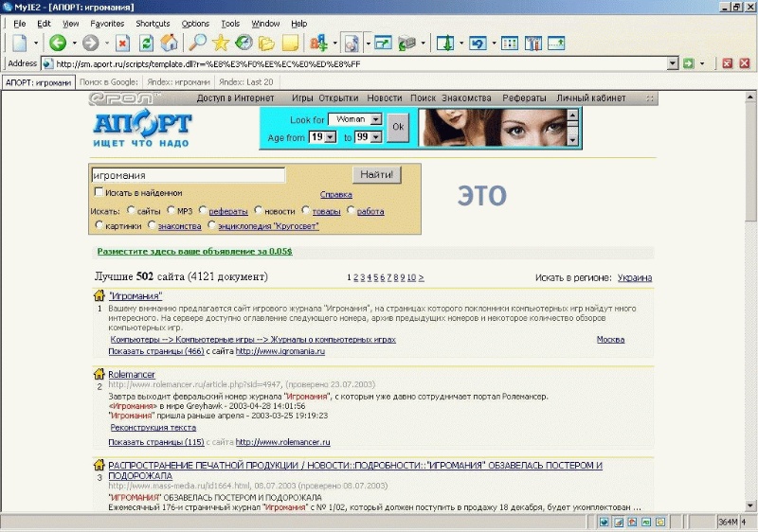Click the highlighted page-tools icon in toolbar

pos(352,43)
